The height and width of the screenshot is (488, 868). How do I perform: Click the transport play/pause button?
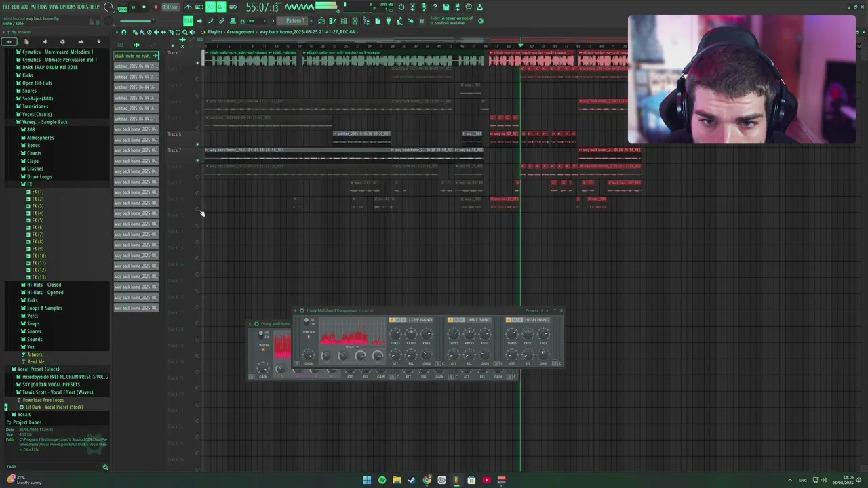(x=134, y=7)
